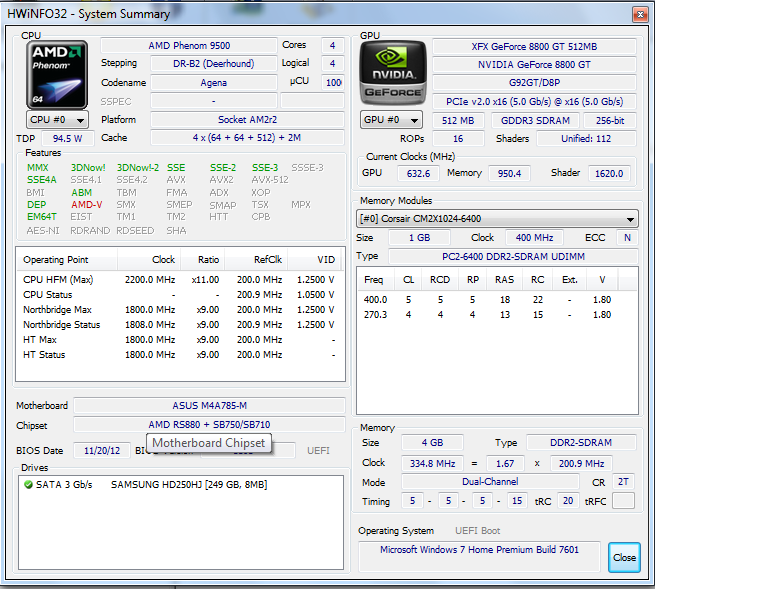
Task: Click the Operating Point column header
Action: (67, 260)
